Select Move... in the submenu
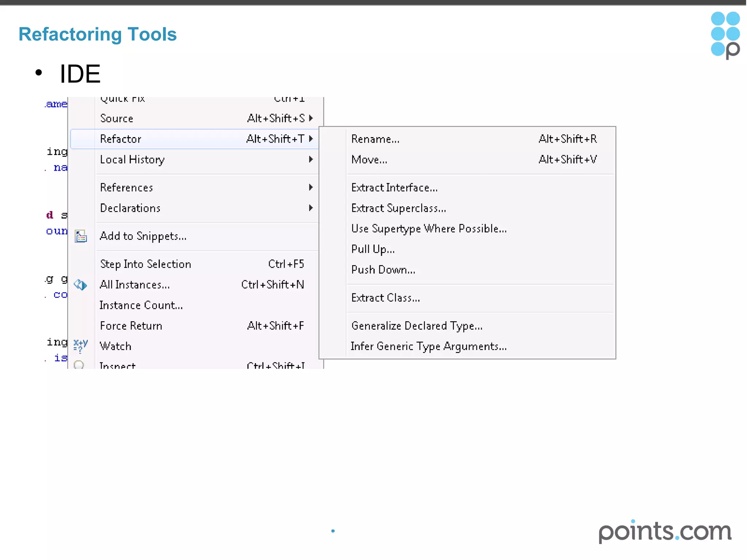Viewport: 747px width, 560px height. [369, 160]
